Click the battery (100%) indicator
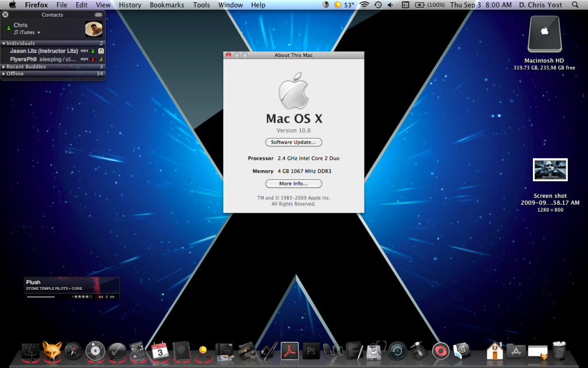 [x=430, y=5]
